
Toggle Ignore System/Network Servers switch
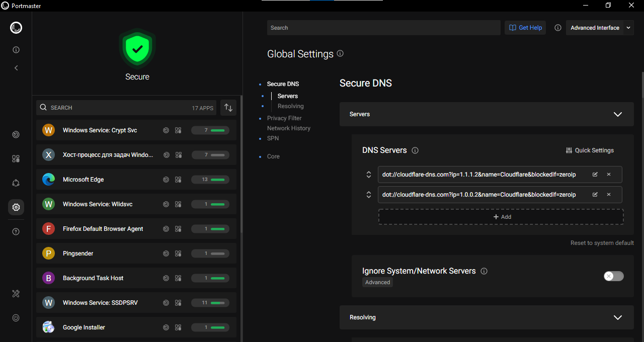(614, 276)
